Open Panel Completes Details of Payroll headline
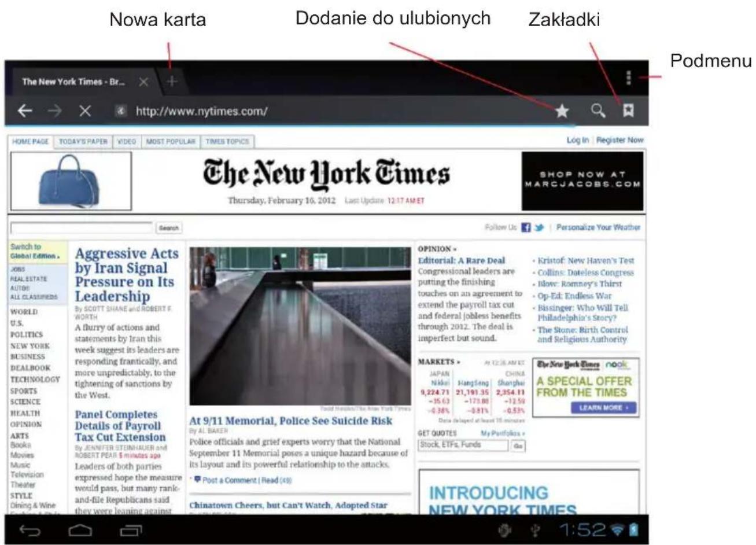The width and height of the screenshot is (756, 545). coord(120,426)
